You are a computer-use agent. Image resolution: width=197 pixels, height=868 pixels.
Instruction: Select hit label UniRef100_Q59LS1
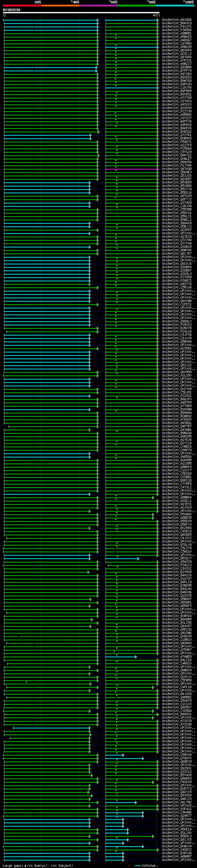tap(177, 216)
